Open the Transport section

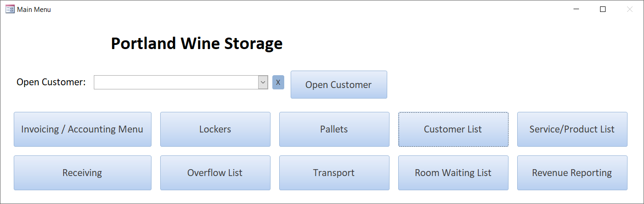pos(334,173)
